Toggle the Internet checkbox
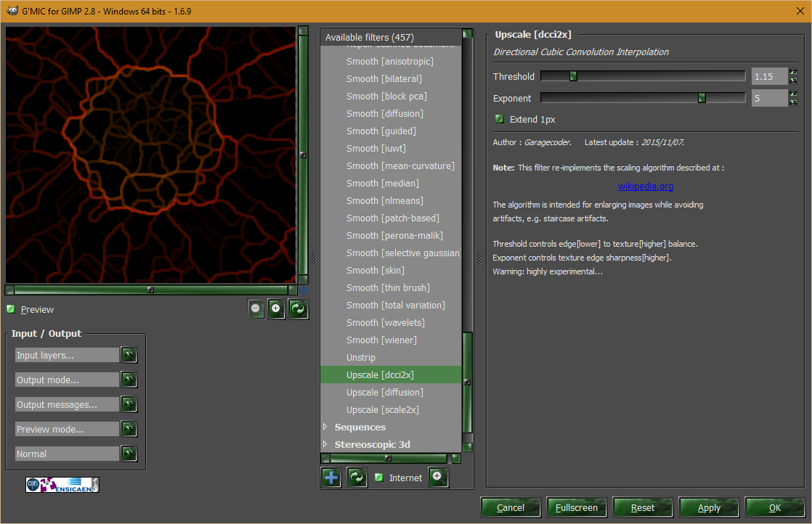 [378, 478]
